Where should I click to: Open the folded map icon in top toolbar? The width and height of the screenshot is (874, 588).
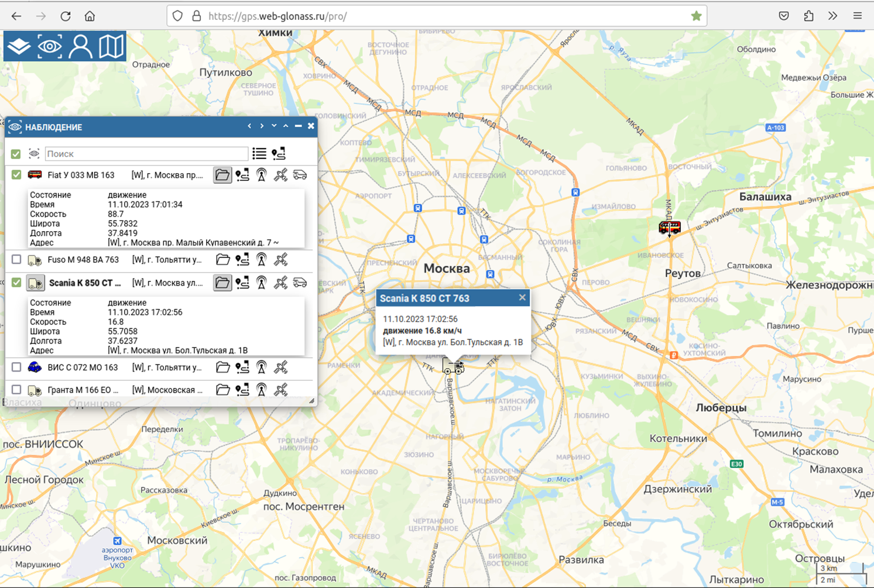(x=111, y=46)
